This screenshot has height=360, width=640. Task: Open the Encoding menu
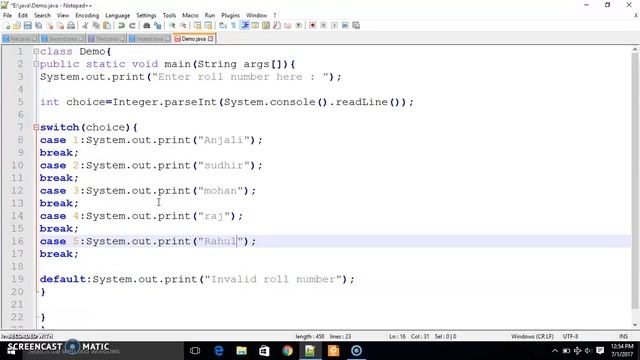87,15
